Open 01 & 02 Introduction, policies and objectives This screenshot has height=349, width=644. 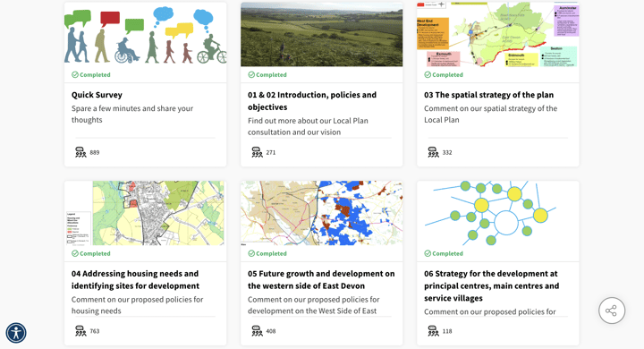[312, 101]
